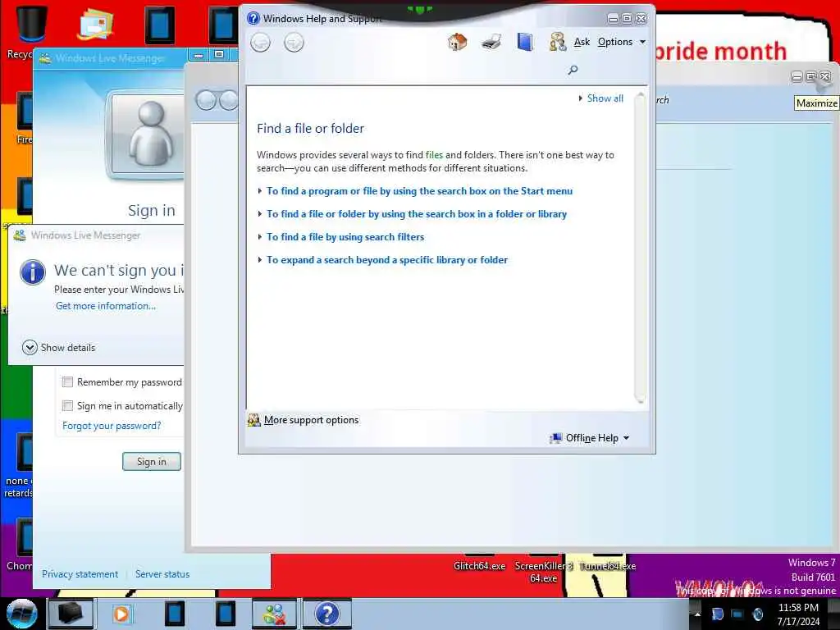This screenshot has width=840, height=630.
Task: Open the green 'files' glossary link
Action: [434, 155]
